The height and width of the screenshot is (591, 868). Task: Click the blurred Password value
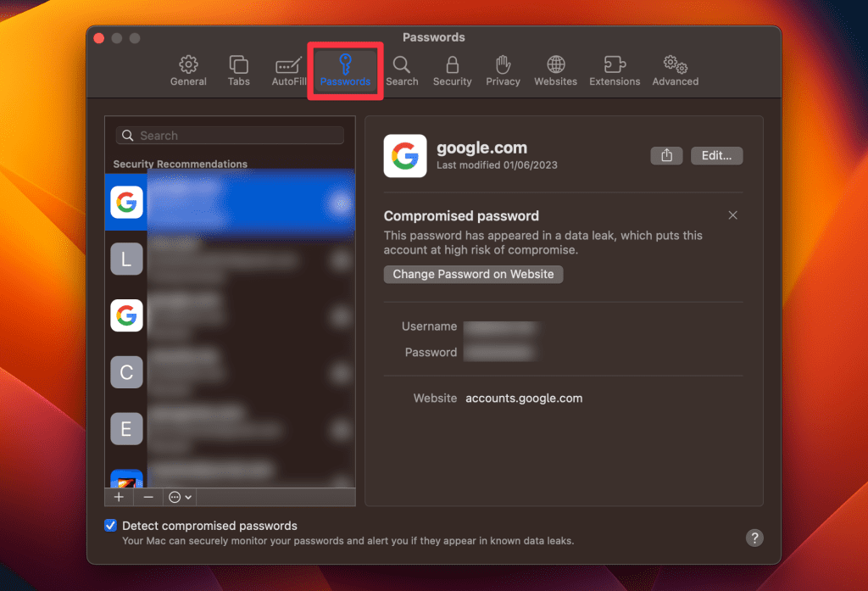[x=499, y=352]
